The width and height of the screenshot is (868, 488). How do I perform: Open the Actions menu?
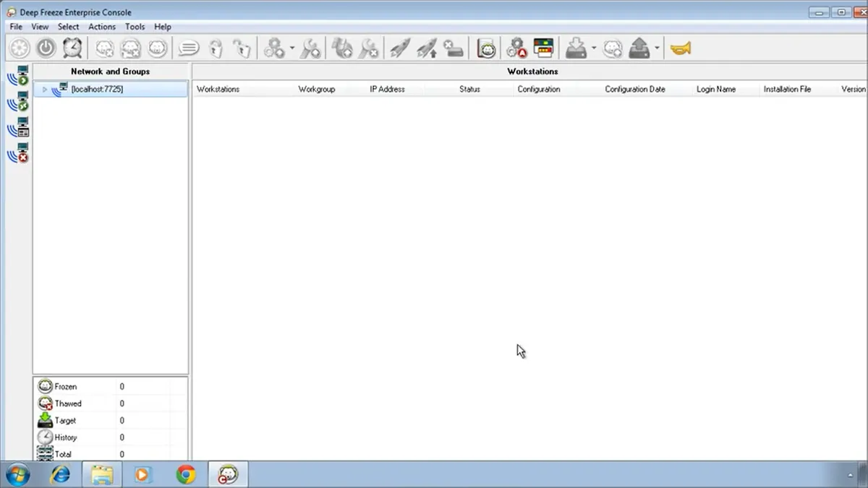point(102,27)
